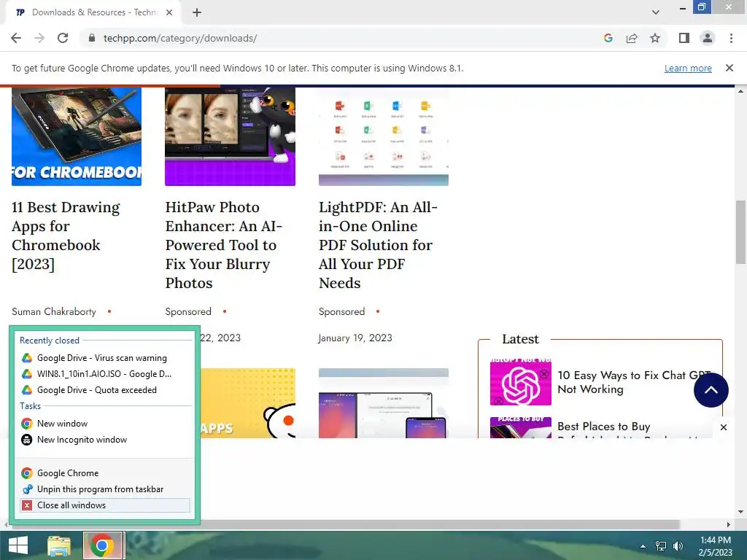The height and width of the screenshot is (560, 747).
Task: Reload the techpp page
Action: click(x=63, y=38)
